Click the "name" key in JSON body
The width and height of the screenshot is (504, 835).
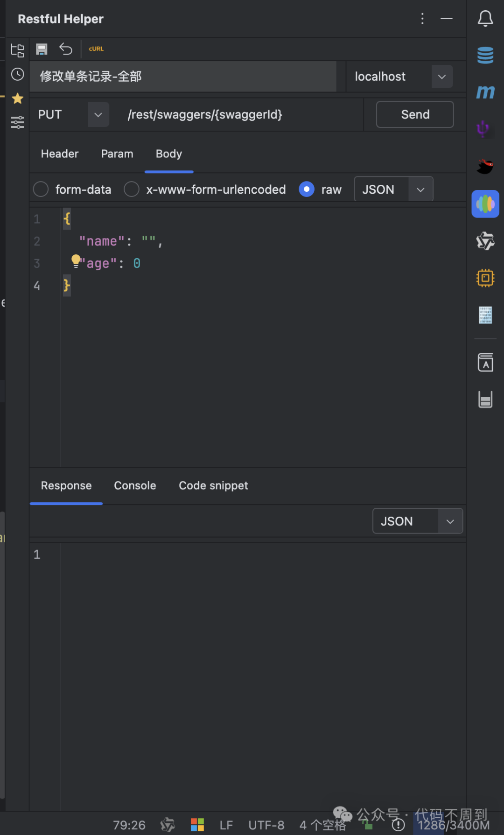click(102, 241)
